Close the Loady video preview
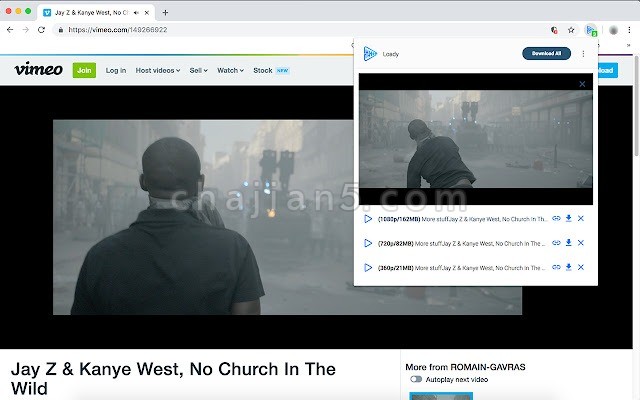Image resolution: width=640 pixels, height=400 pixels. [x=582, y=84]
